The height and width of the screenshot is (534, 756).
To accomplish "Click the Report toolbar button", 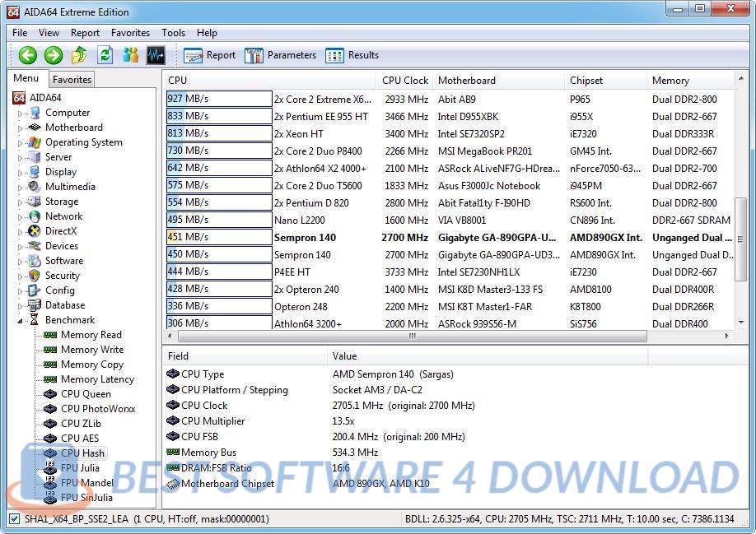I will click(x=209, y=55).
